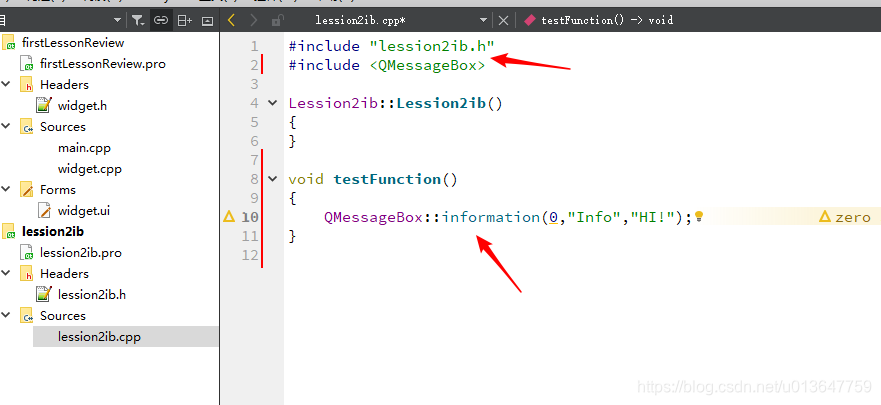Click the inline 'zero' warning annotation
Screen dimensions: 881x405
coord(846,217)
